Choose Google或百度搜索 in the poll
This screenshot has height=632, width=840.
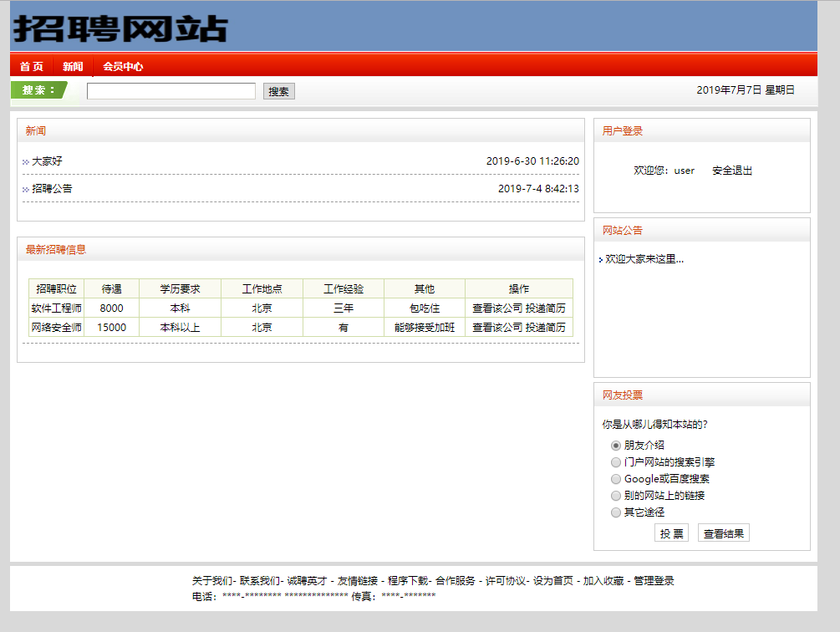[616, 478]
